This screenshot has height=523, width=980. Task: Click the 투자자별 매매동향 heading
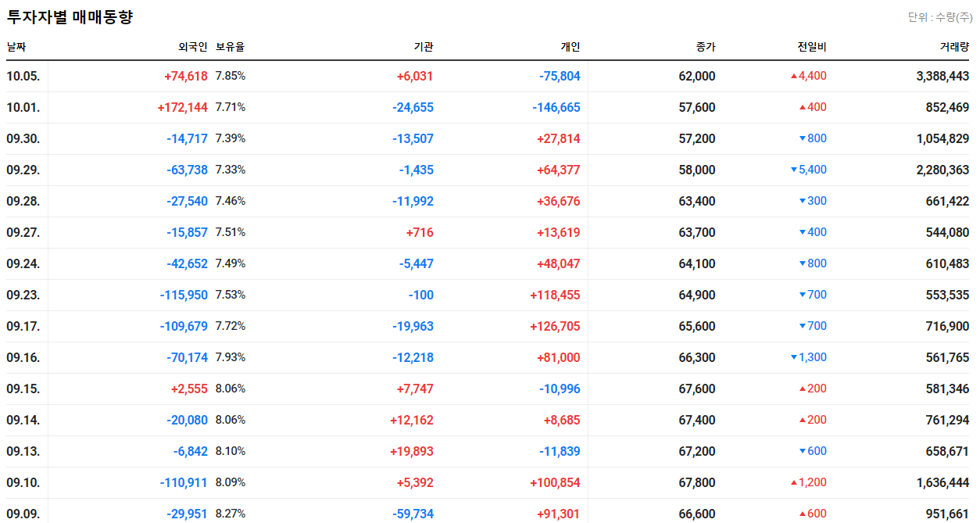tap(70, 16)
